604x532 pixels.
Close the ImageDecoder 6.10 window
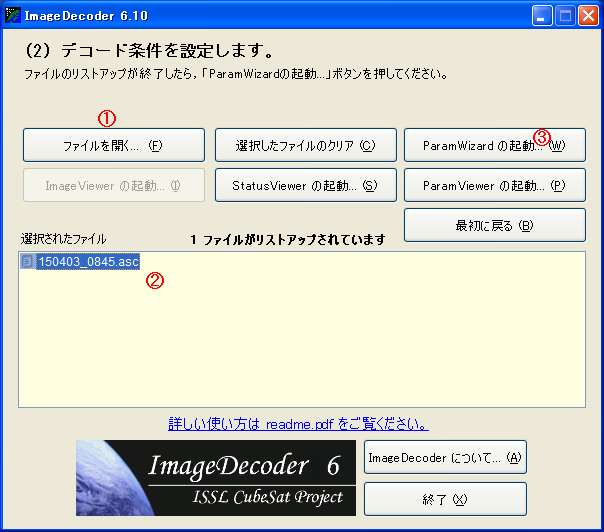588,16
